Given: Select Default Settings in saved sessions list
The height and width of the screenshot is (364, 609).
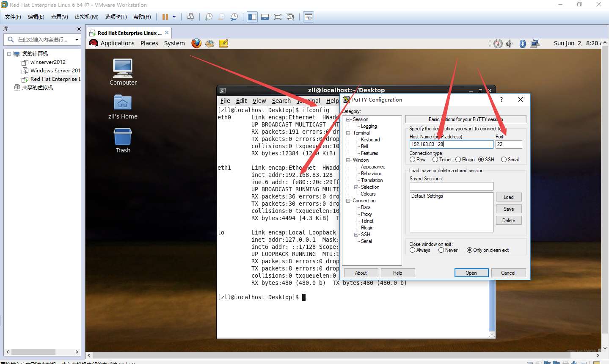Looking at the screenshot, I should (427, 196).
